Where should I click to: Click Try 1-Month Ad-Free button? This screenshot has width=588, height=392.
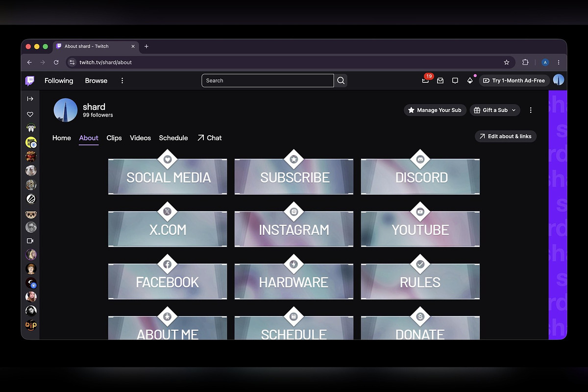pos(514,80)
